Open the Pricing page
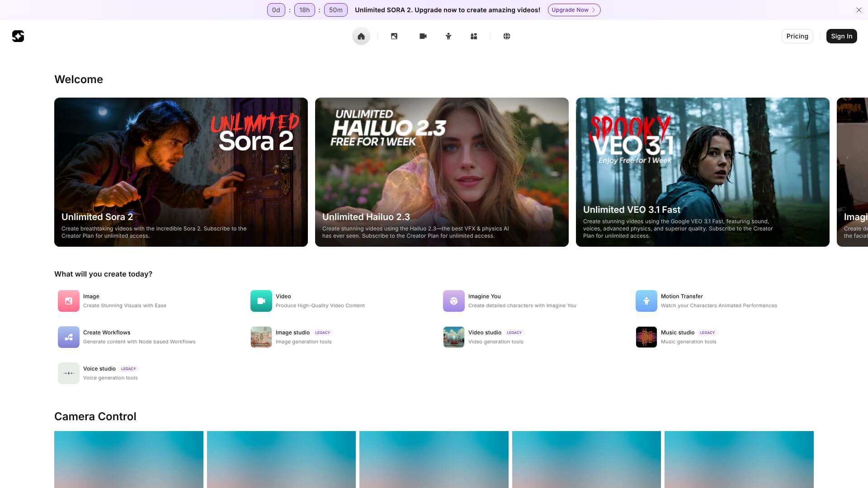Viewport: 868px width, 488px height. [797, 36]
